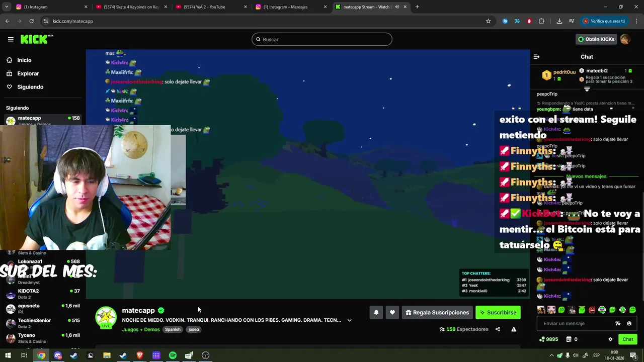Image resolution: width=644 pixels, height=362 pixels.
Task: Open the media controls icon
Action: pos(571,21)
